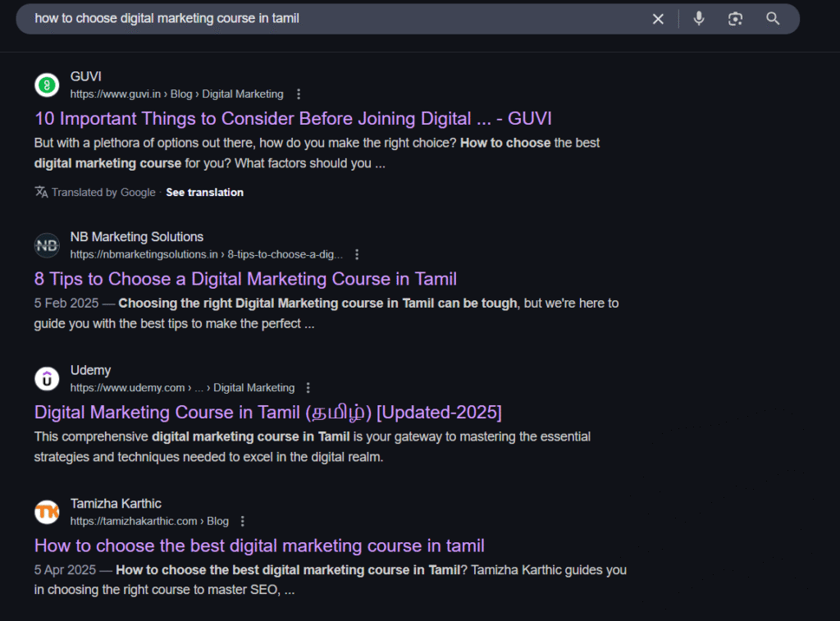Open more options for Tamizha Karthic result
Image resolution: width=840 pixels, height=621 pixels.
tap(242, 522)
